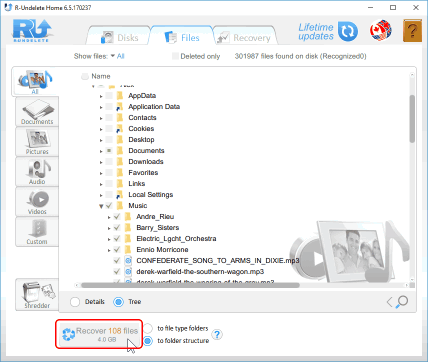Image resolution: width=428 pixels, height=362 pixels.
Task: Uncheck the Music folder checkbox
Action: (109, 206)
